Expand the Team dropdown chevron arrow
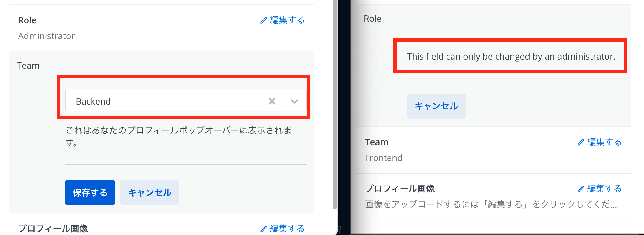This screenshot has height=235, width=644. click(294, 101)
